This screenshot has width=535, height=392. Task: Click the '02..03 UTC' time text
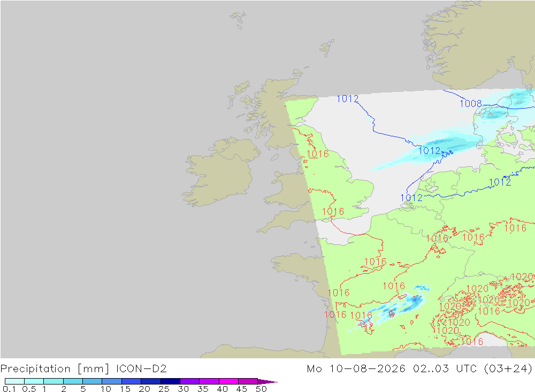pyautogui.click(x=445, y=369)
